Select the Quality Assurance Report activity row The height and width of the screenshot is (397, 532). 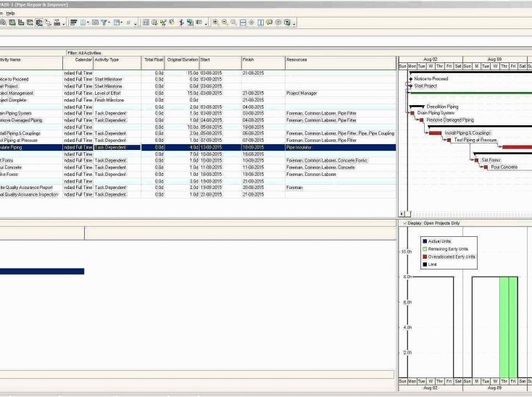pyautogui.click(x=29, y=188)
